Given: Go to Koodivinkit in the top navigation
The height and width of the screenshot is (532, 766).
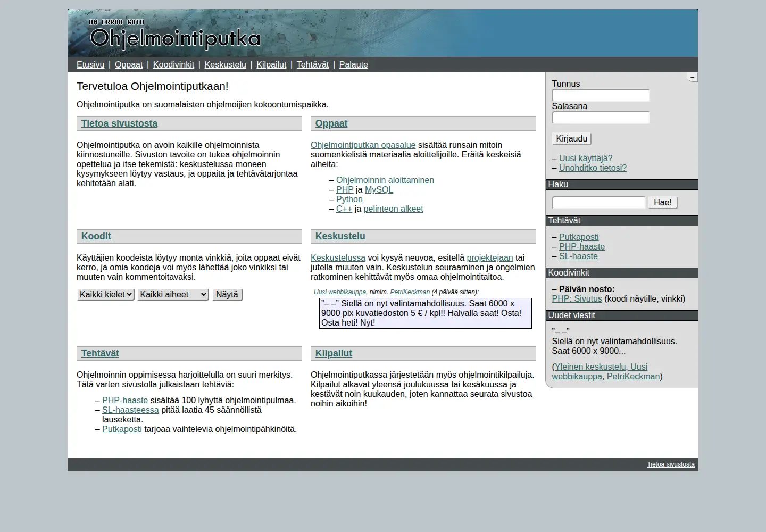Looking at the screenshot, I should [173, 64].
